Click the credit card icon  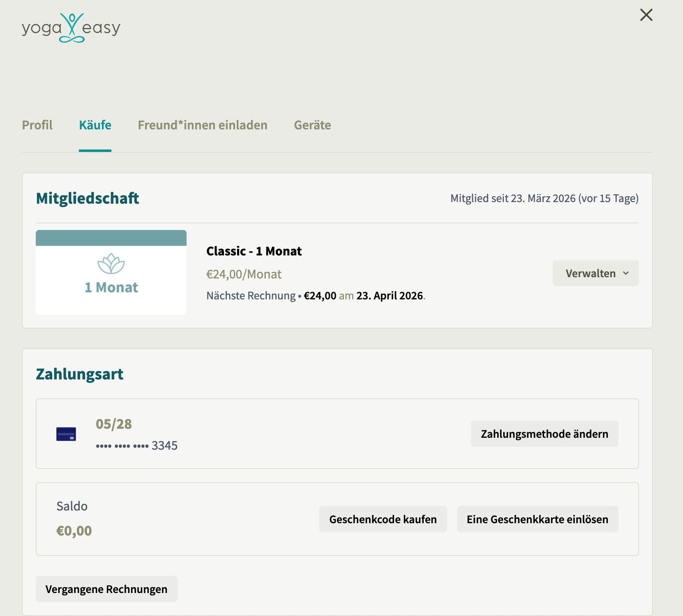point(66,434)
